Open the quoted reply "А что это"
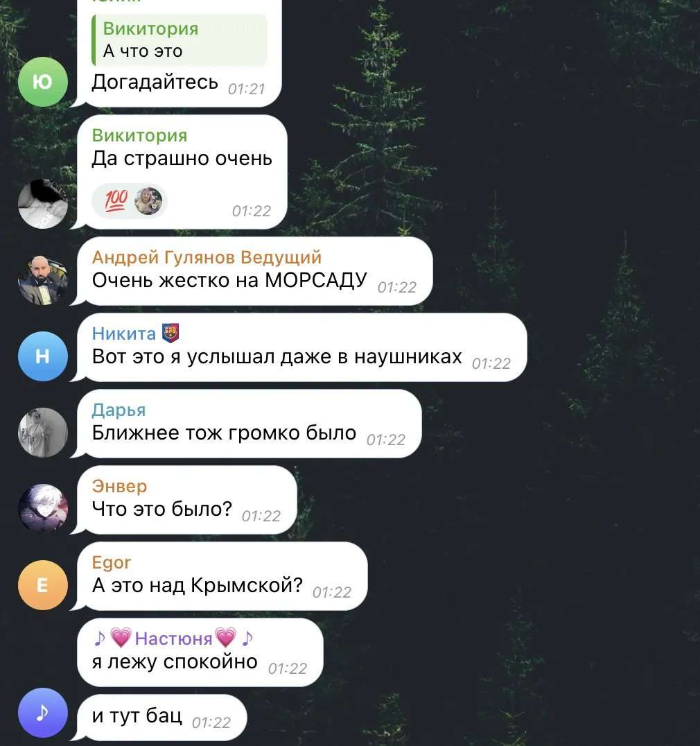 (180, 40)
